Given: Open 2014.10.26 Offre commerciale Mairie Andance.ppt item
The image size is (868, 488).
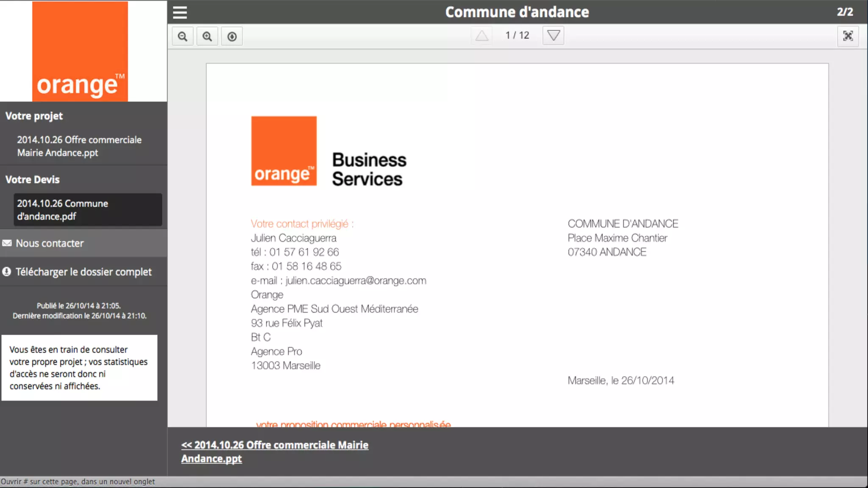Looking at the screenshot, I should coord(79,146).
